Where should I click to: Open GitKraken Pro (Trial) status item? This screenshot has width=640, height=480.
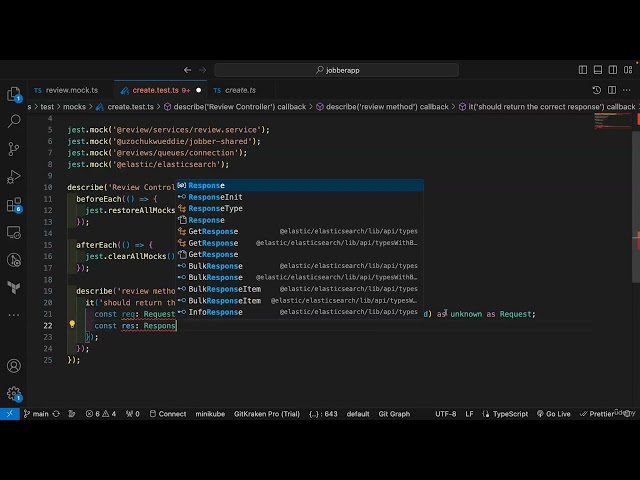267,414
